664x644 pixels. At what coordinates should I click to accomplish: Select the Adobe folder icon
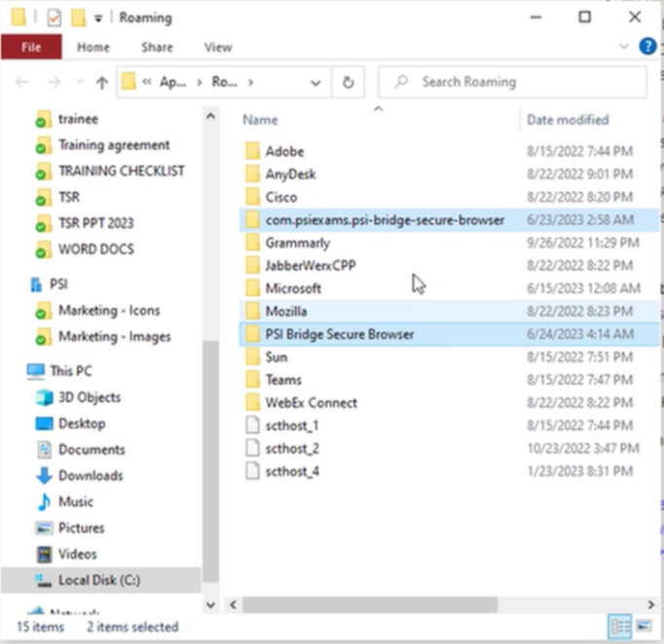pos(253,151)
